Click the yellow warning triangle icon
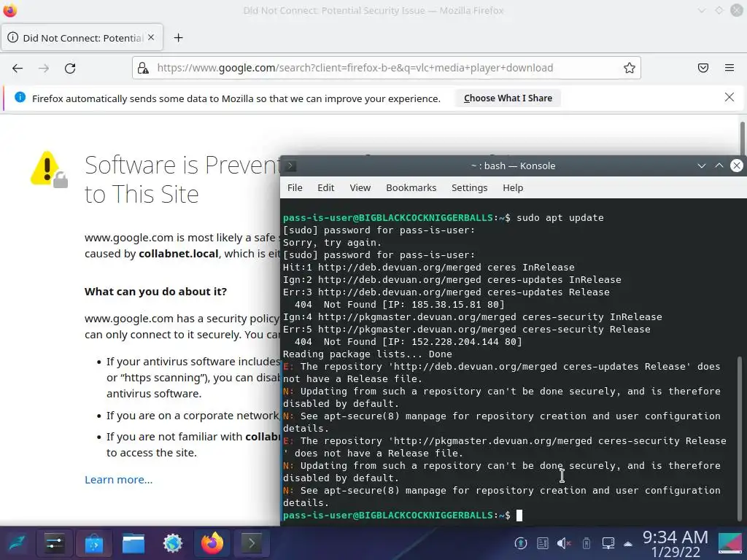The height and width of the screenshot is (560, 747). 49,169
